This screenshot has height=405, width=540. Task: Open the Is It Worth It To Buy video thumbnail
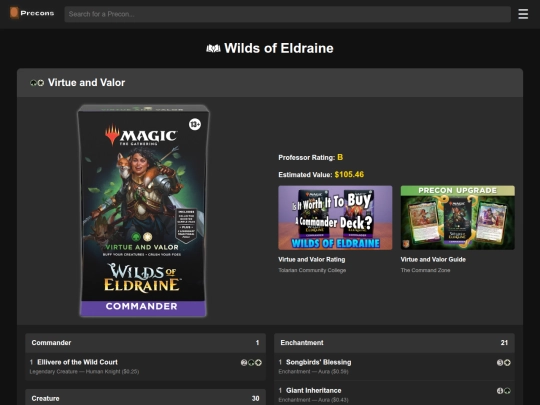(335, 218)
